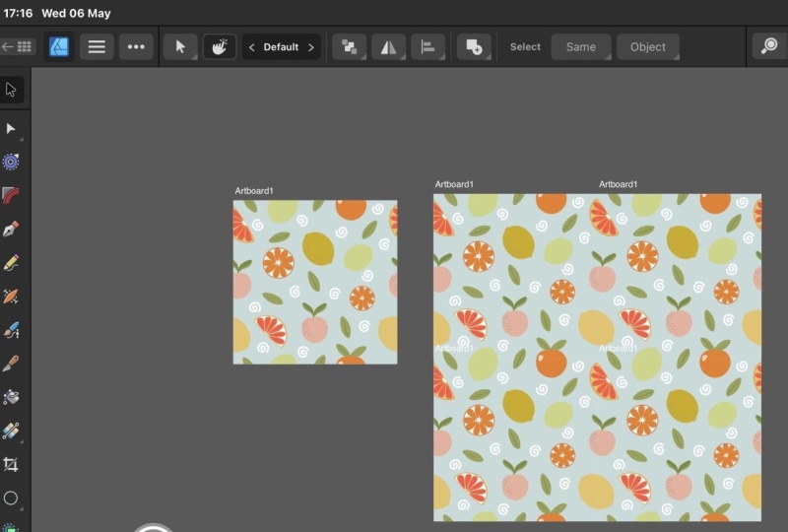Open the three-dots more options menu
The image size is (788, 532).
tap(136, 46)
